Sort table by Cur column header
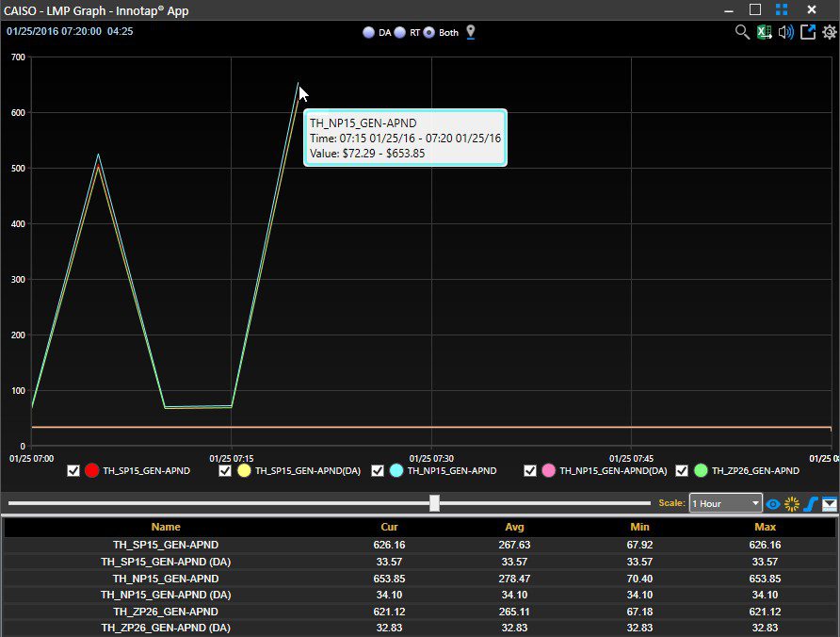The width and height of the screenshot is (840, 637). pyautogui.click(x=389, y=527)
